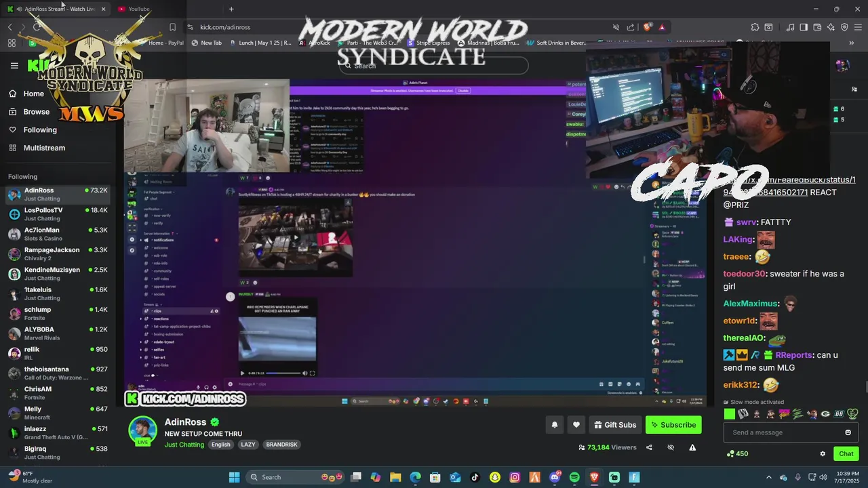The image size is (868, 488).
Task: Click the Gift Subs button
Action: point(615,425)
